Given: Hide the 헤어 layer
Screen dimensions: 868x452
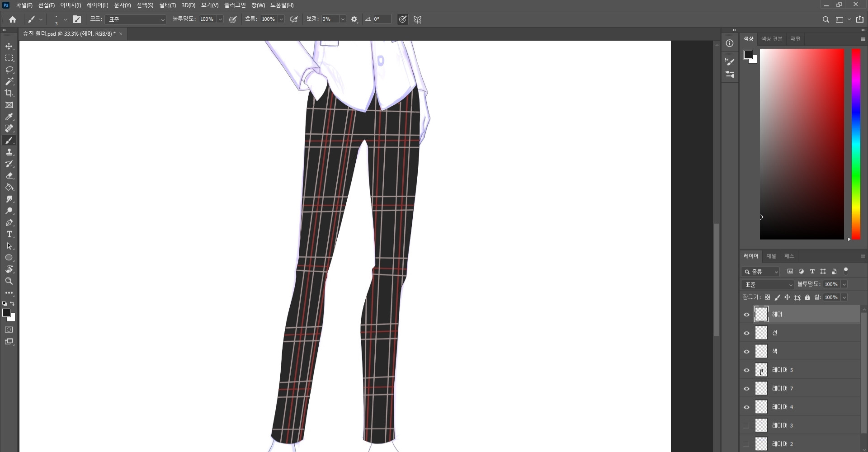Looking at the screenshot, I should [x=746, y=315].
